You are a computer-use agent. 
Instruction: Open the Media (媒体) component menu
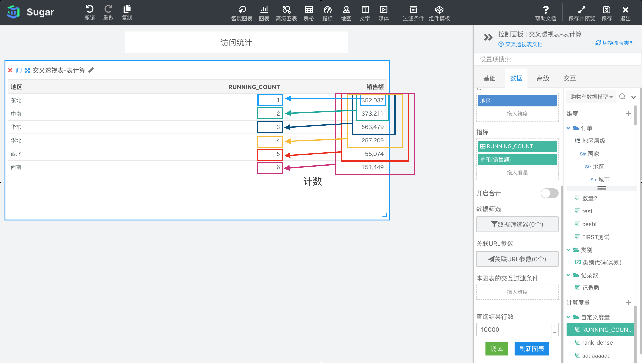coord(383,13)
